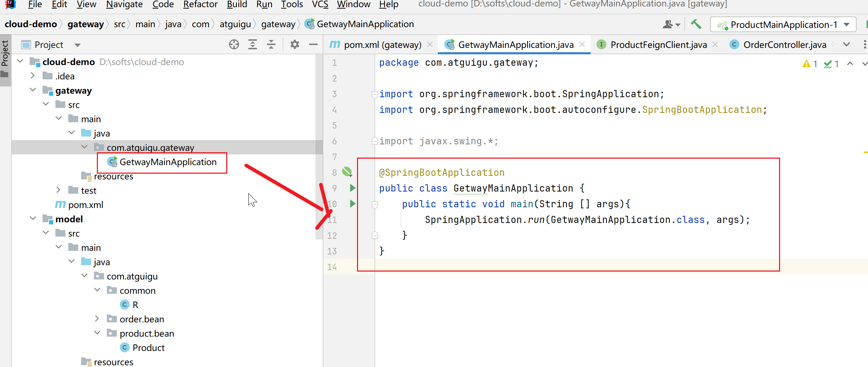868x367 pixels.
Task: Open Project panel settings gear
Action: point(295,45)
